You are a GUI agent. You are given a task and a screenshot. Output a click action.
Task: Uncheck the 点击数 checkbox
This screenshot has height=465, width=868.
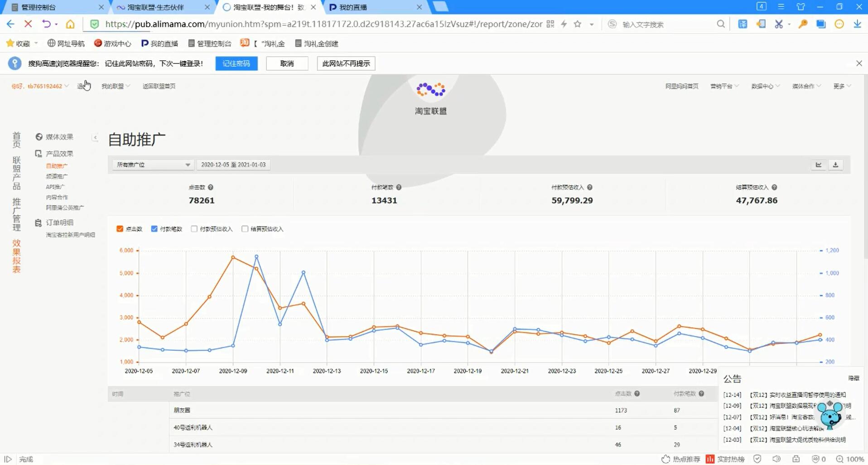(120, 229)
